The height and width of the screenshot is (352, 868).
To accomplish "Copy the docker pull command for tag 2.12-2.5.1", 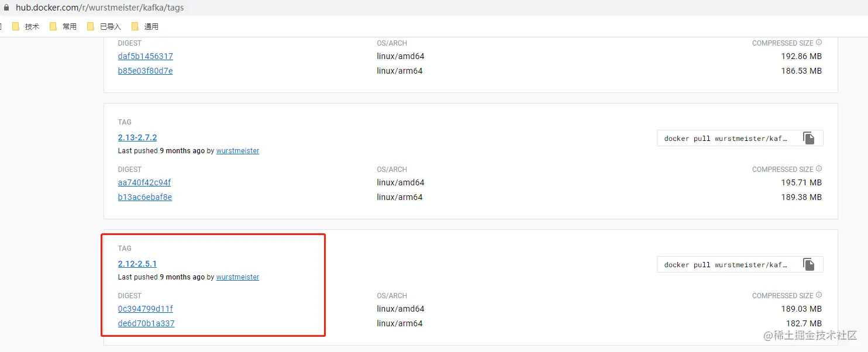I will tap(808, 265).
